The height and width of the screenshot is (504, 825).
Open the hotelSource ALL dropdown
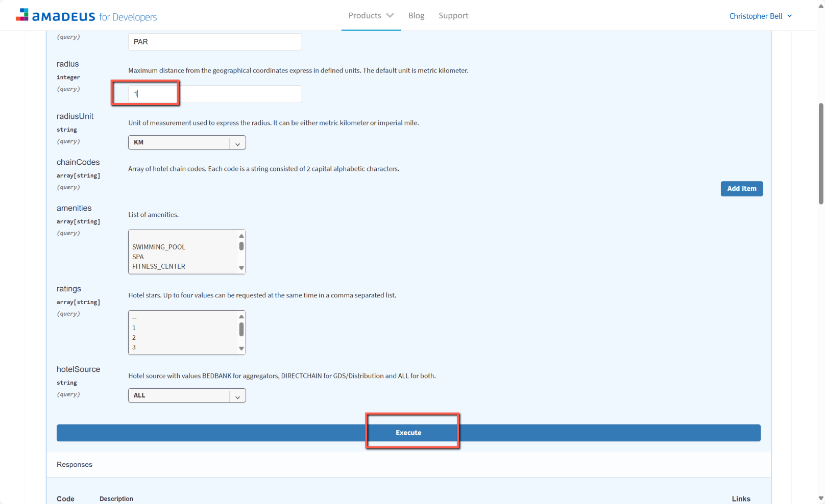[x=186, y=395]
